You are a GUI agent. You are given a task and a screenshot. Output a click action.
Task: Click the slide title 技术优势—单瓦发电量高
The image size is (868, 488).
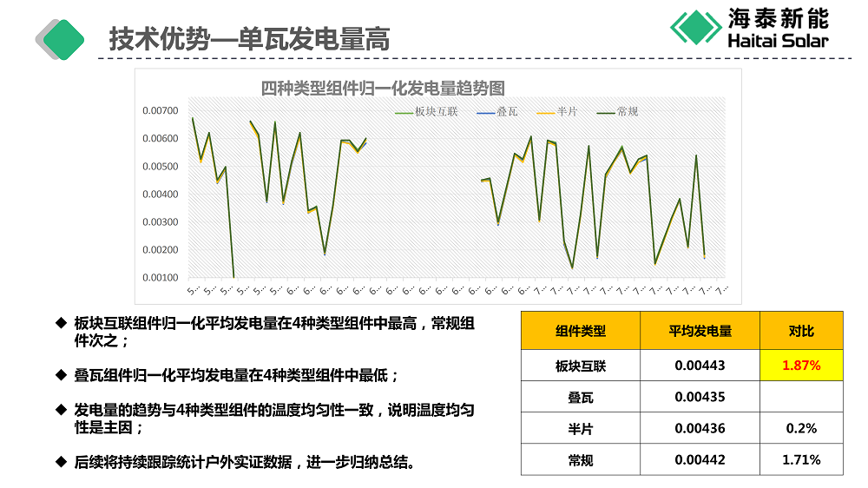249,39
